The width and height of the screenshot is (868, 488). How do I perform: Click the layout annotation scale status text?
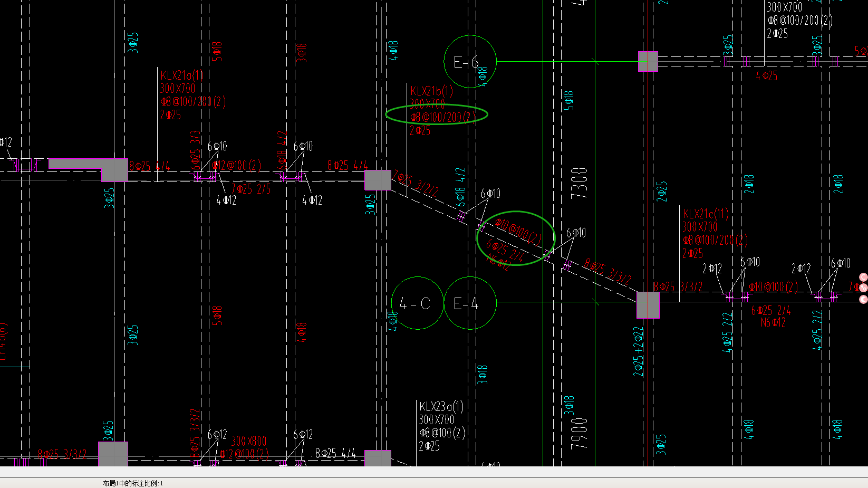tap(133, 483)
